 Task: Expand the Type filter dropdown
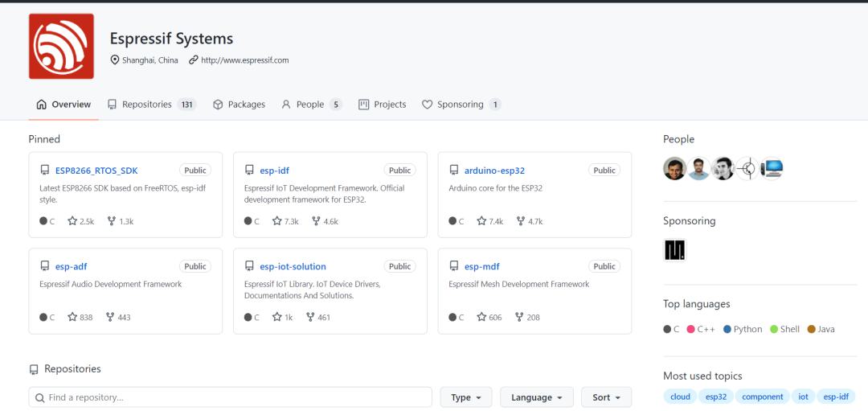[465, 397]
